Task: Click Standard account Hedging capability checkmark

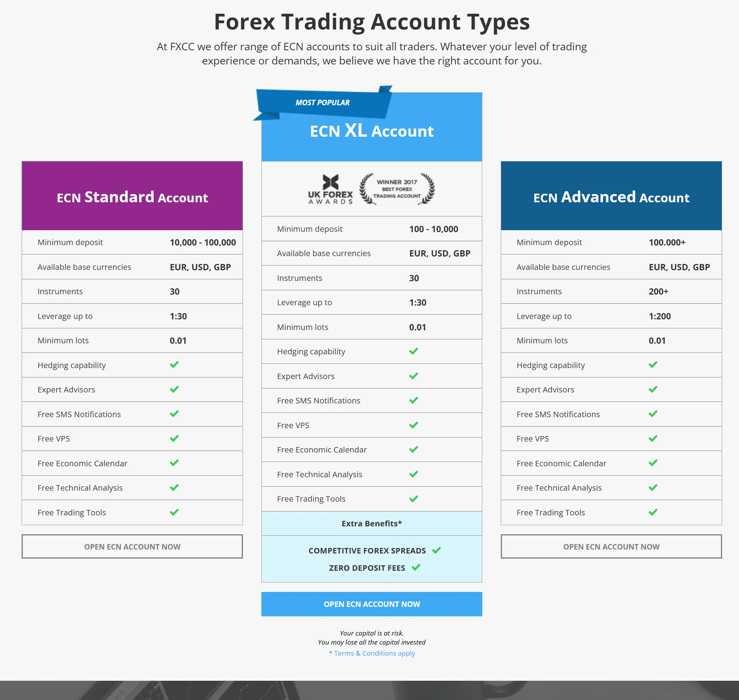Action: (174, 365)
